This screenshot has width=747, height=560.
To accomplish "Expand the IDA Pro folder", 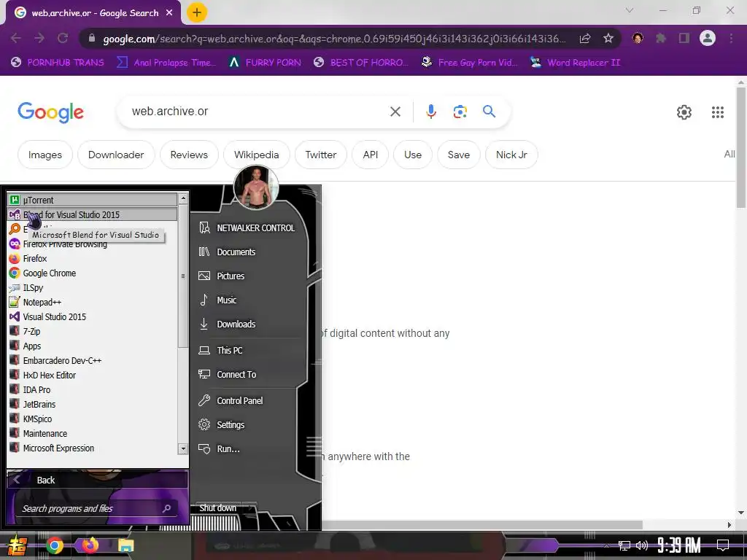I will coord(93,390).
